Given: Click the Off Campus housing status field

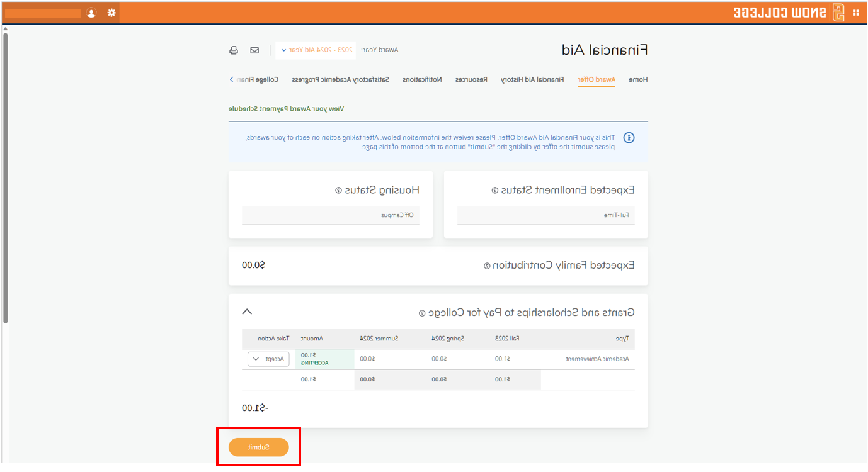Looking at the screenshot, I should [331, 215].
